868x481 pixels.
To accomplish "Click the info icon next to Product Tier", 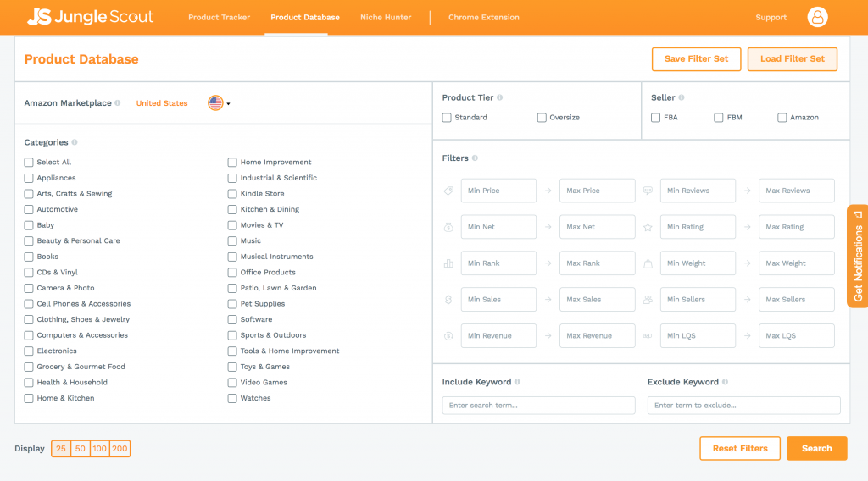I will pyautogui.click(x=500, y=97).
